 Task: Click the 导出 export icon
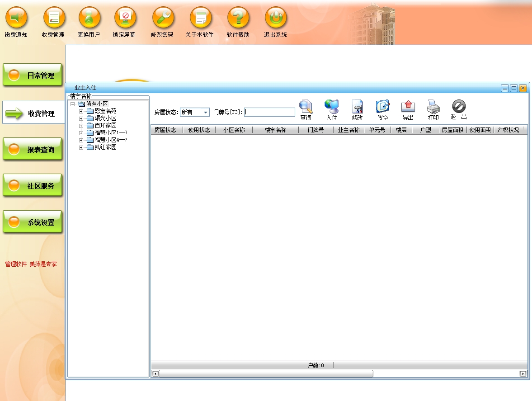click(x=408, y=107)
